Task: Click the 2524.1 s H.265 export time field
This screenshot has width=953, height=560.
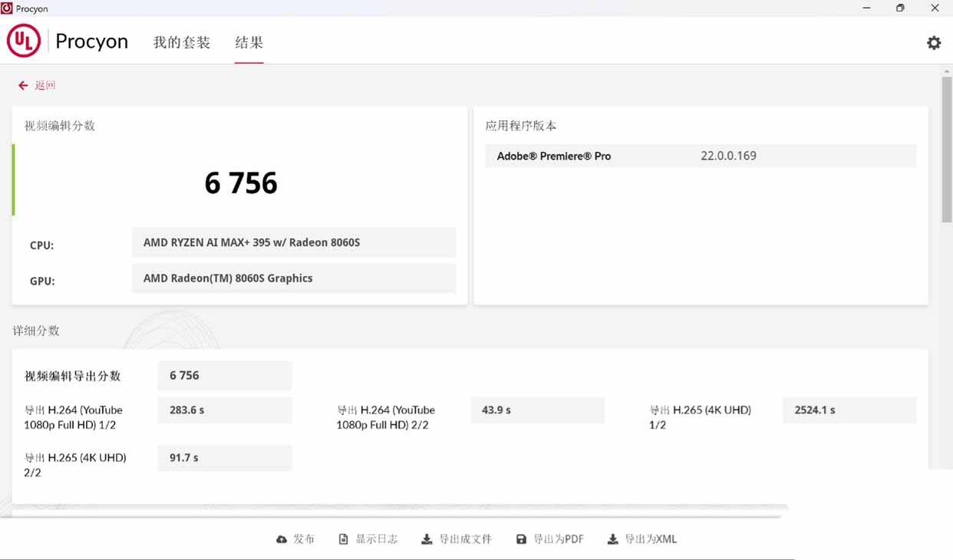Action: 849,410
